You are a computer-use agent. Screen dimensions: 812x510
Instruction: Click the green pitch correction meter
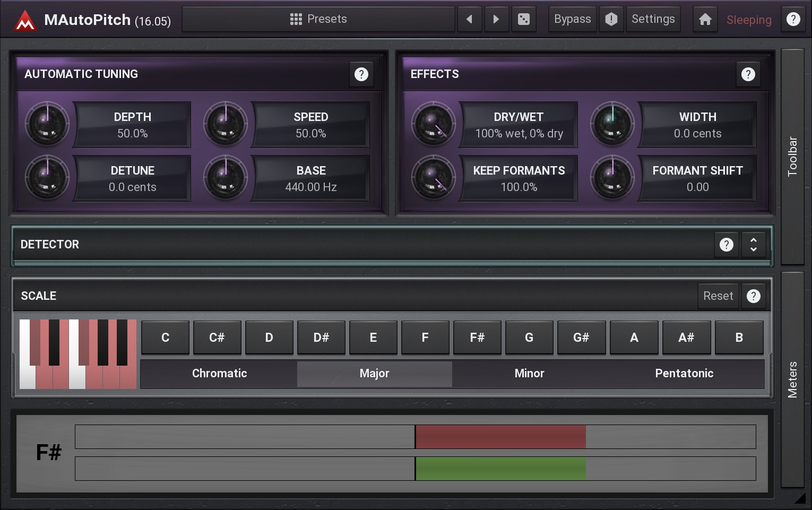point(416,469)
